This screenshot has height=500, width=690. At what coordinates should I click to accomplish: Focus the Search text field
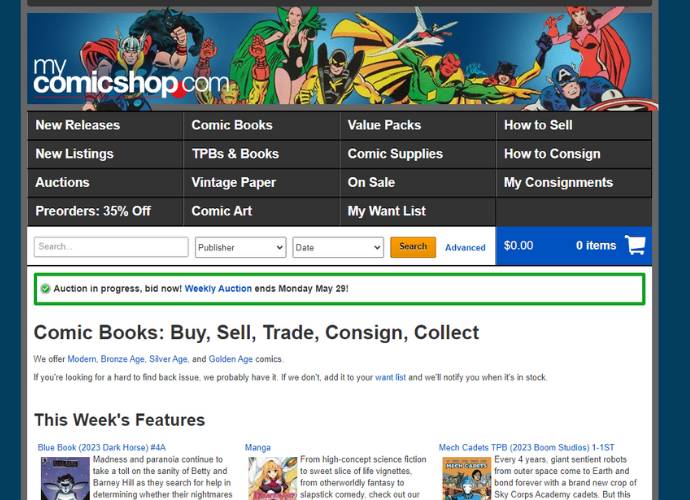(x=111, y=247)
